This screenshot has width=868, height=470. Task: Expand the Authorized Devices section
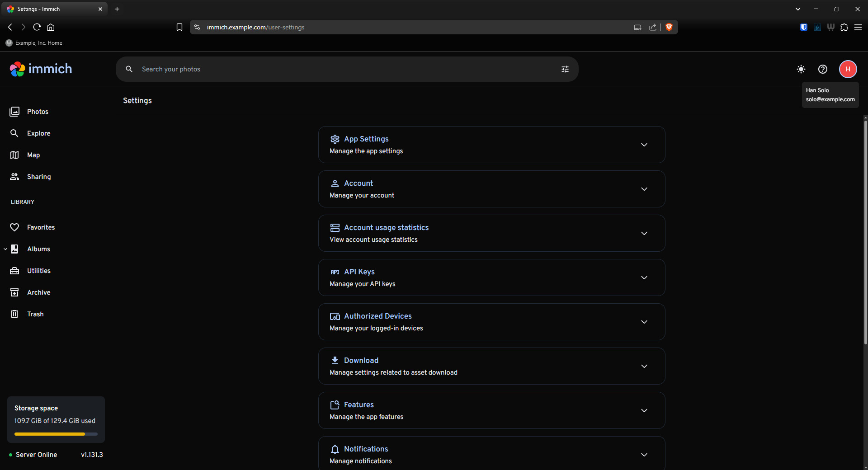coord(491,322)
